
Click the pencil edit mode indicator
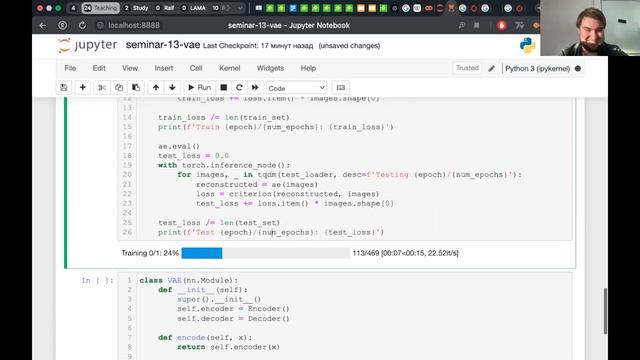(491, 69)
